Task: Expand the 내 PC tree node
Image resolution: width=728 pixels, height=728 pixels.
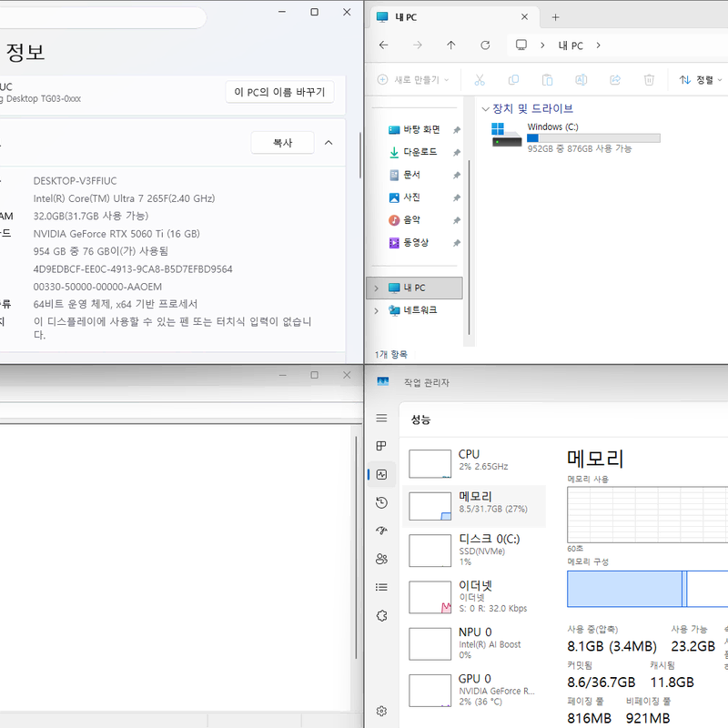Action: (x=376, y=288)
